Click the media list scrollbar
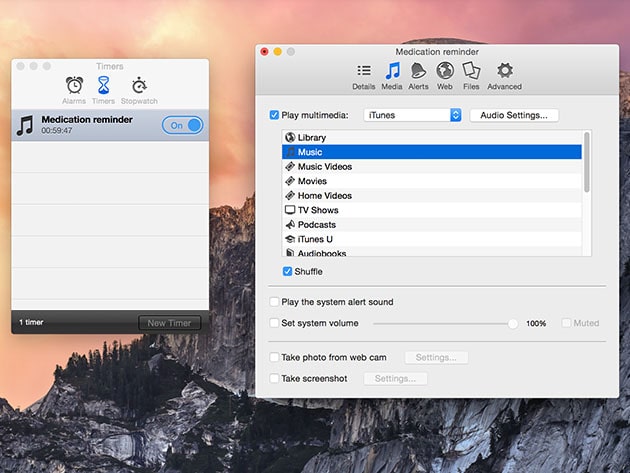This screenshot has height=473, width=630. click(x=587, y=162)
